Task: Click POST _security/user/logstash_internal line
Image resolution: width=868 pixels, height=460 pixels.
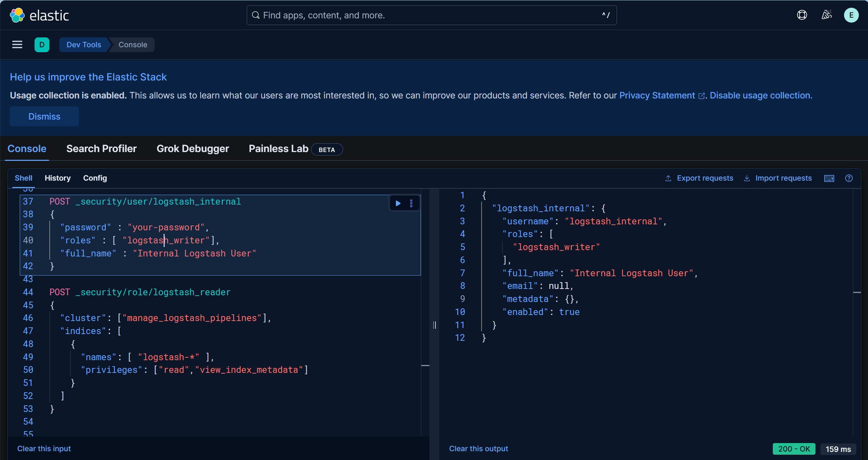Action: pos(145,201)
